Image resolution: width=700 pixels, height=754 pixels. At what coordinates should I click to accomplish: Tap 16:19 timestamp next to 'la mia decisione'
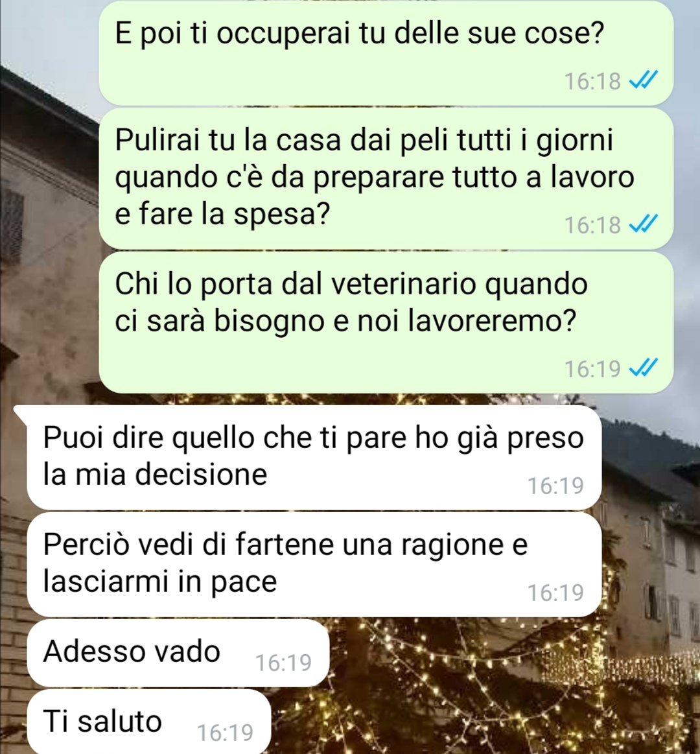tap(555, 485)
